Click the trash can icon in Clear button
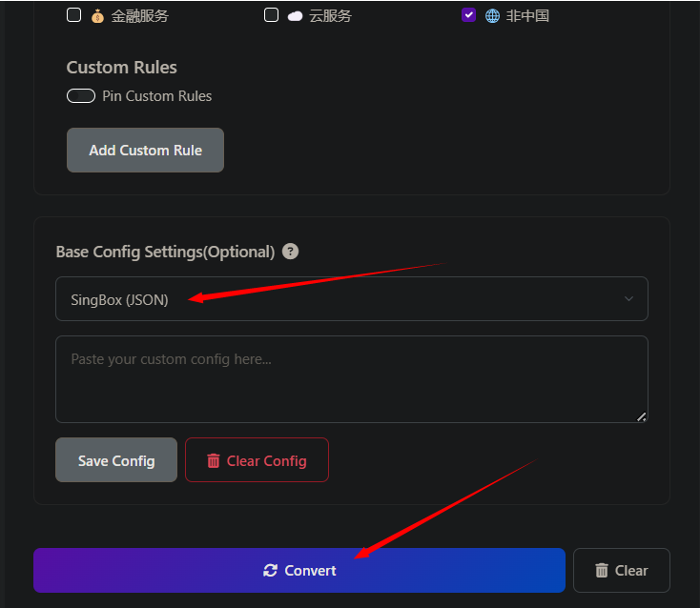Screen dimensions: 700x608 602,571
